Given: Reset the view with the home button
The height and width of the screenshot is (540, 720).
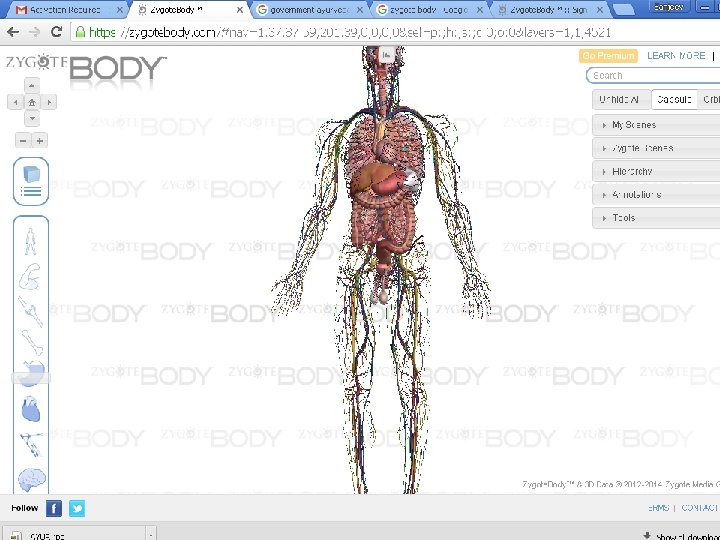Looking at the screenshot, I should [x=32, y=102].
